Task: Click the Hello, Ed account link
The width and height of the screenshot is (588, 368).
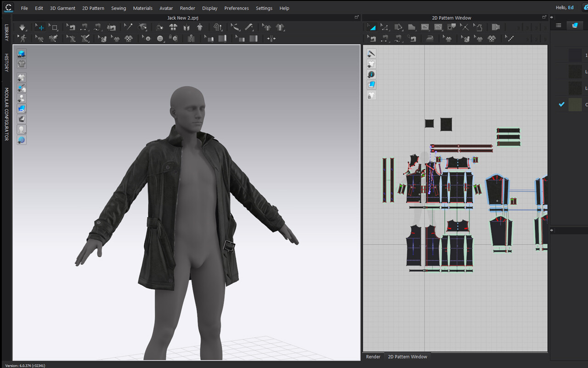Action: [565, 7]
